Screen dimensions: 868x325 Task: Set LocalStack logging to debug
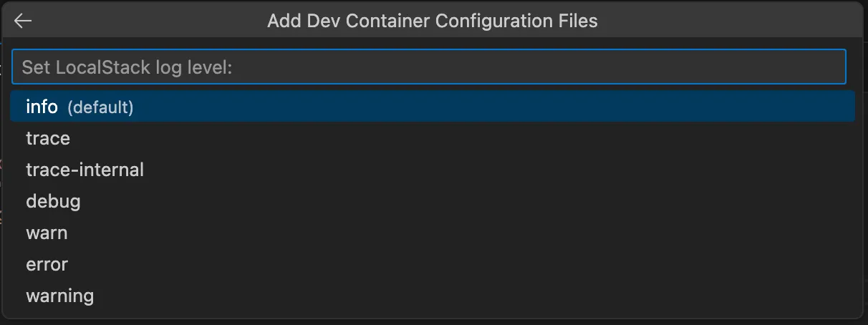53,201
